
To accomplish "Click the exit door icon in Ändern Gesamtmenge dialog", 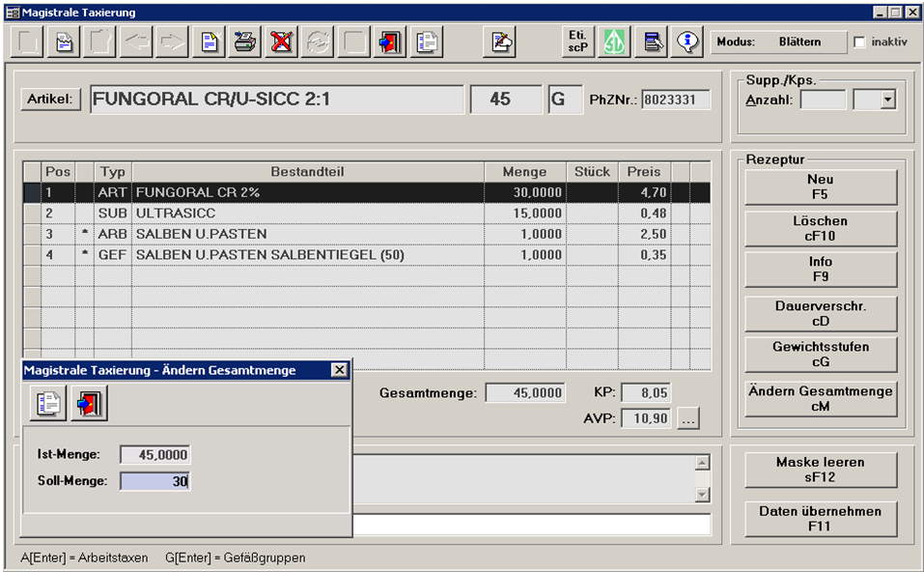I will click(90, 403).
